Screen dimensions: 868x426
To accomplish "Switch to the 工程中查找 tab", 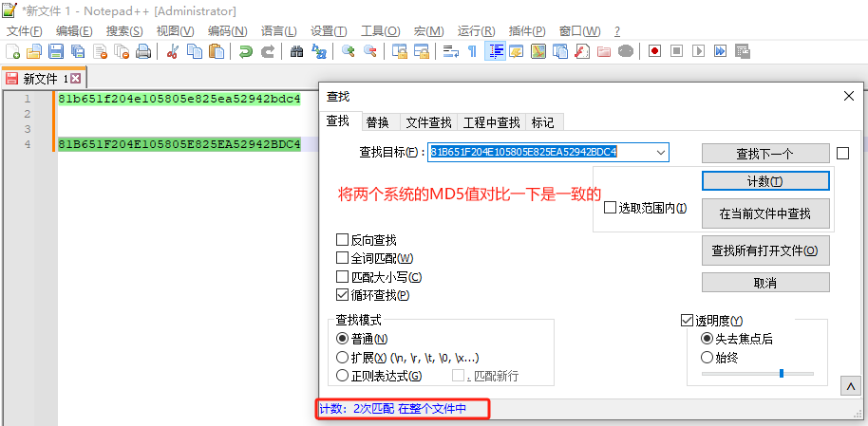I will pyautogui.click(x=492, y=122).
